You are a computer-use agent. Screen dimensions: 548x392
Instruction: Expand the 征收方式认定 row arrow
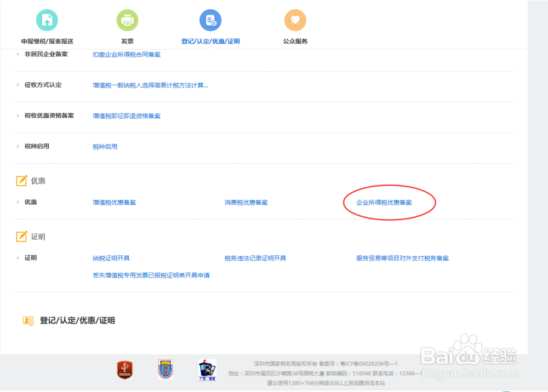point(18,85)
